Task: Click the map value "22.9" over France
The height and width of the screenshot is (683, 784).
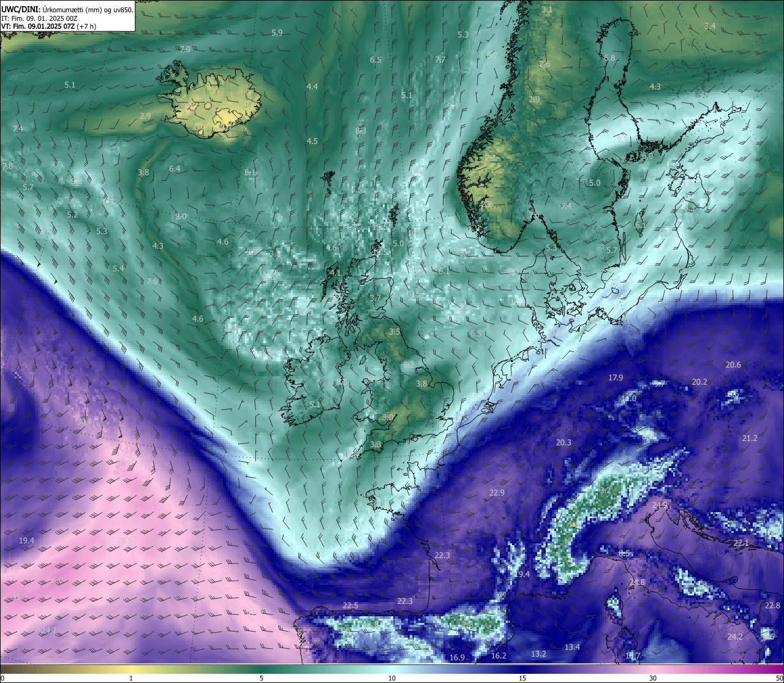Action: pos(497,493)
